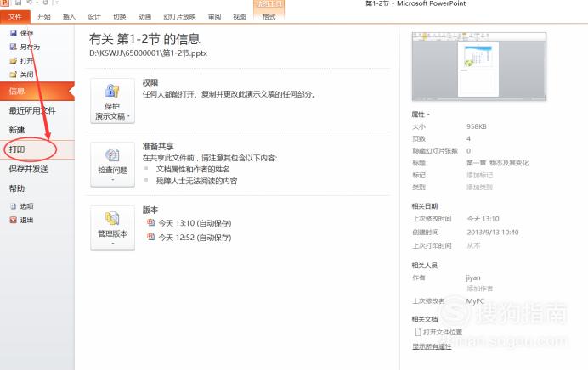Image resolution: width=588 pixels, height=370 pixels.
Task: Select 打印 in the backstage menu
Action: pos(37,149)
